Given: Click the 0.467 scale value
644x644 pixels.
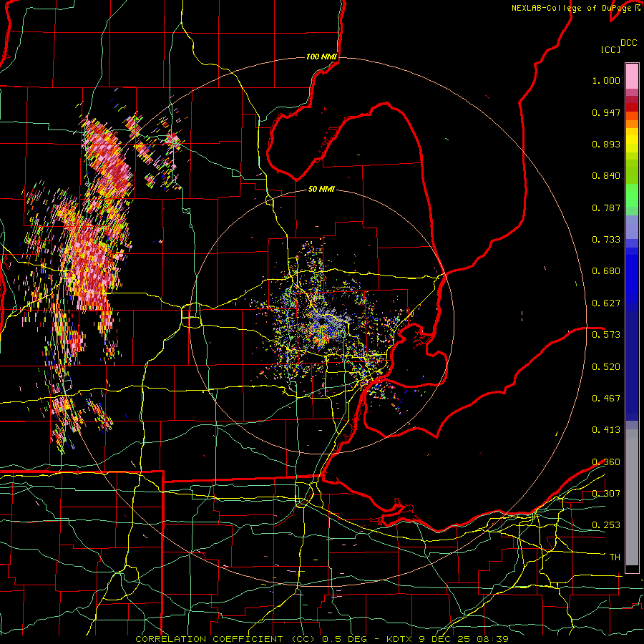Looking at the screenshot, I should [x=606, y=399].
